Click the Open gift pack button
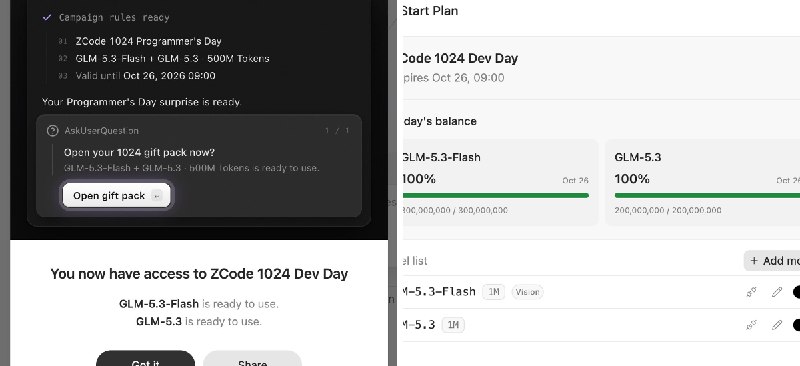800x366 pixels. (x=116, y=196)
